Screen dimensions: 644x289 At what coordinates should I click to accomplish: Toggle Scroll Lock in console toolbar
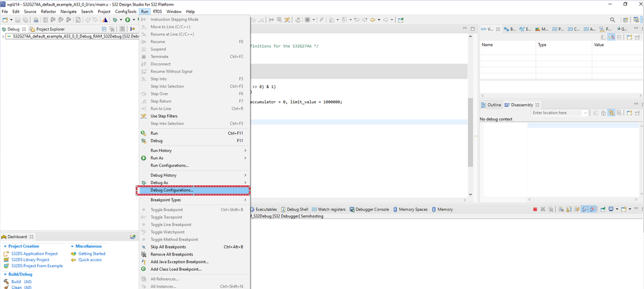click(x=569, y=209)
